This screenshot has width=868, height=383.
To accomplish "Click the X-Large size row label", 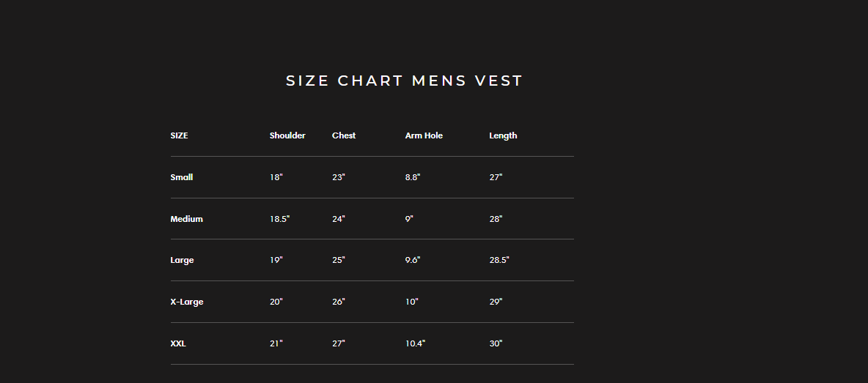I will 187,302.
